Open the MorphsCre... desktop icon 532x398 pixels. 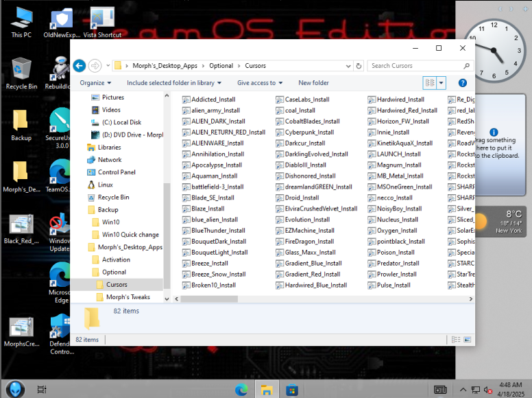click(x=21, y=331)
